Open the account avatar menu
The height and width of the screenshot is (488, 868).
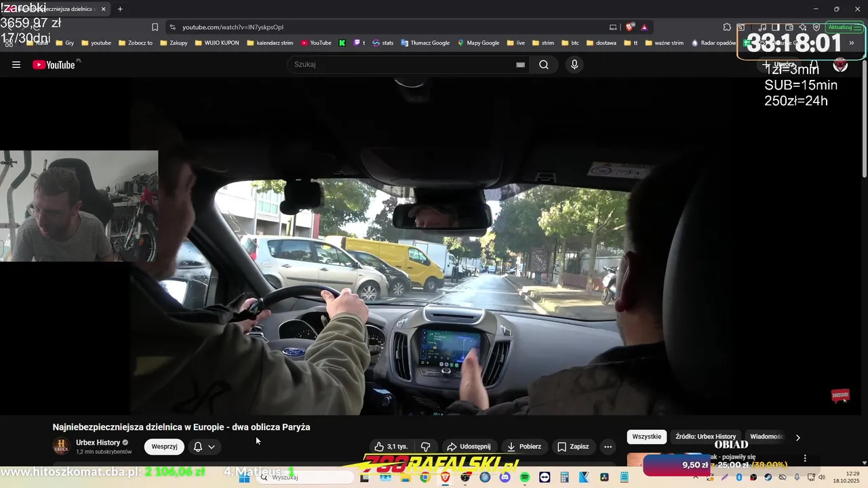click(840, 64)
